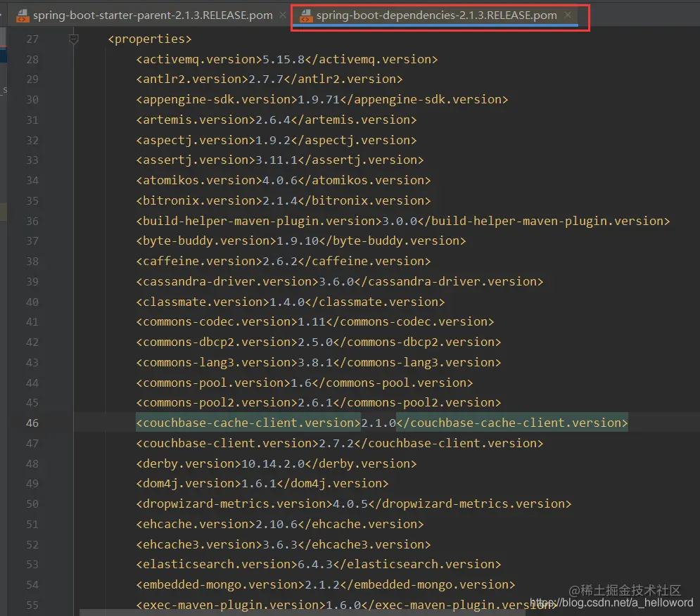This screenshot has width=700, height=616.
Task: Click the highlighted couchbase-cache-client.version line
Action: coord(382,423)
